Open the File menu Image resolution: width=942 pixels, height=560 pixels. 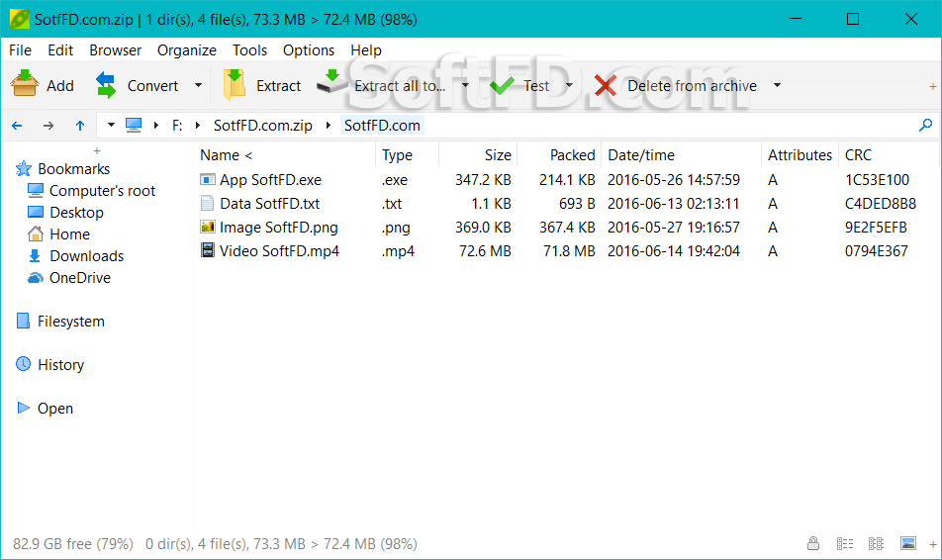(x=21, y=50)
